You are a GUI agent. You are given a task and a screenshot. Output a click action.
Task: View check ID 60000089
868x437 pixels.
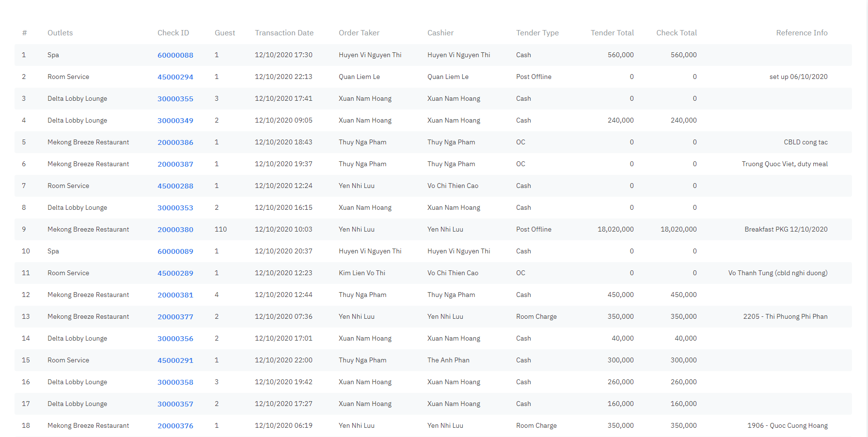pyautogui.click(x=175, y=251)
